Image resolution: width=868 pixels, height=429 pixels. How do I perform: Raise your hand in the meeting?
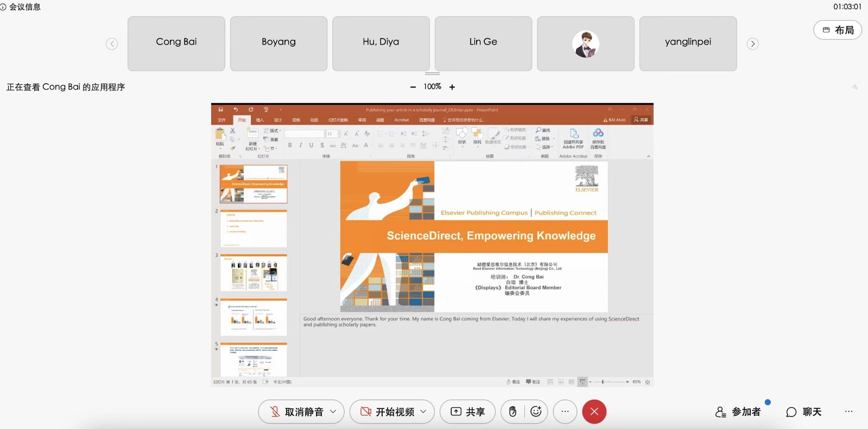tap(512, 412)
